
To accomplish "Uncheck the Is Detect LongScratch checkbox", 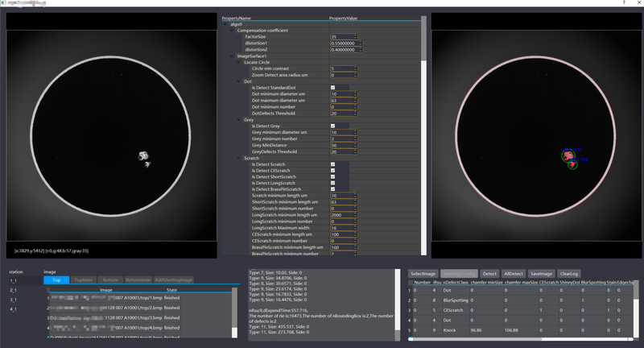I will coord(333,182).
